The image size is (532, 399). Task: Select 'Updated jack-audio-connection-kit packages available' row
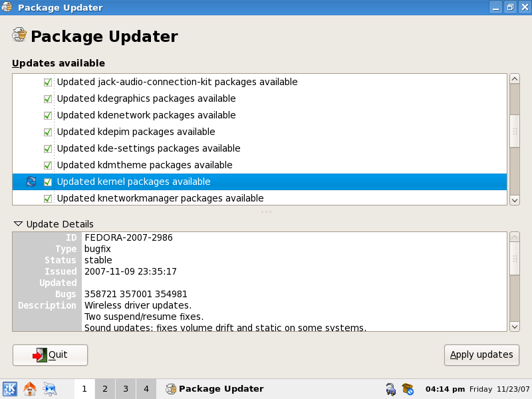(x=259, y=82)
